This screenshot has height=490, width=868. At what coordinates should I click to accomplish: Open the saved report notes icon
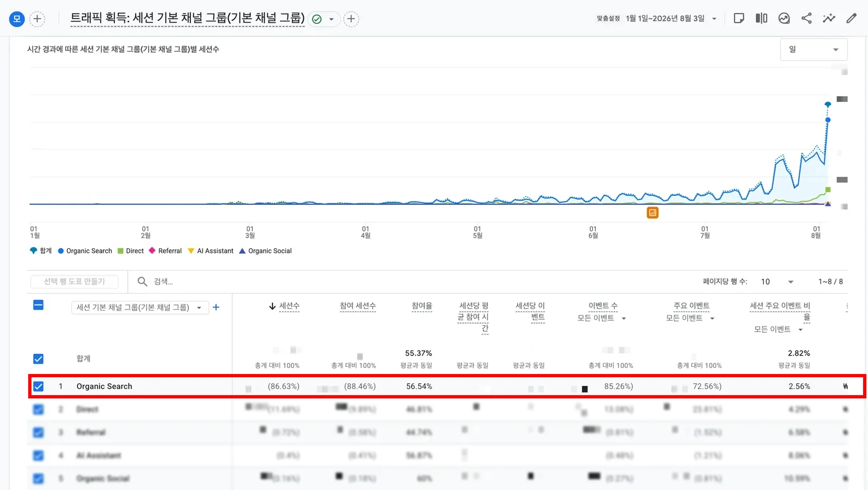coord(739,18)
